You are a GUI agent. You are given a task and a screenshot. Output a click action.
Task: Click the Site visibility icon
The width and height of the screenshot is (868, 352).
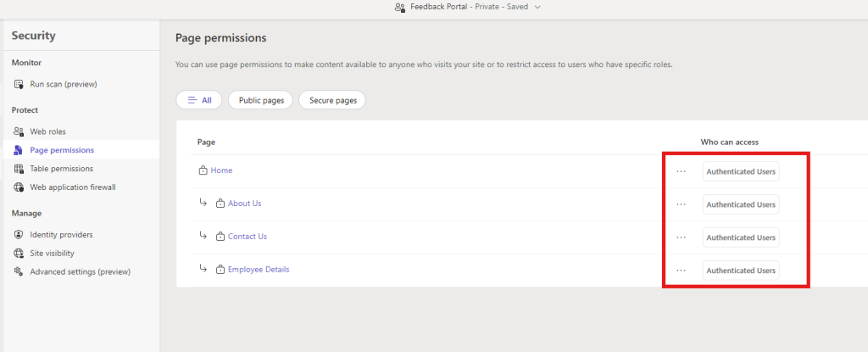tap(19, 254)
